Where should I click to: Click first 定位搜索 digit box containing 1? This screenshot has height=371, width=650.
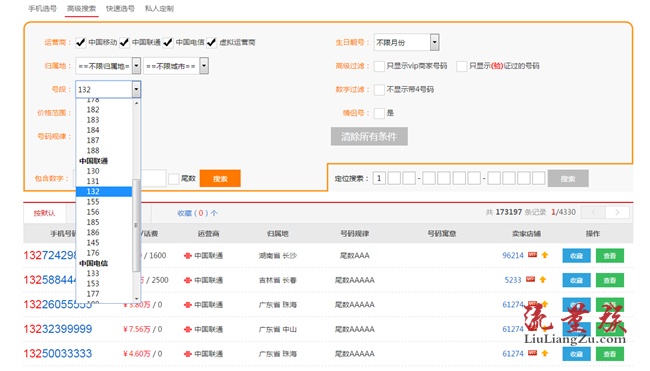(379, 179)
